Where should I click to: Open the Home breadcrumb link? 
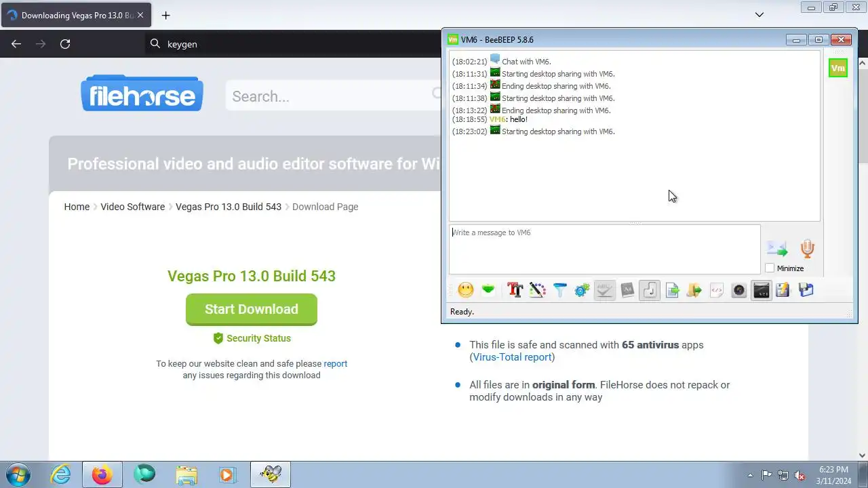click(77, 207)
